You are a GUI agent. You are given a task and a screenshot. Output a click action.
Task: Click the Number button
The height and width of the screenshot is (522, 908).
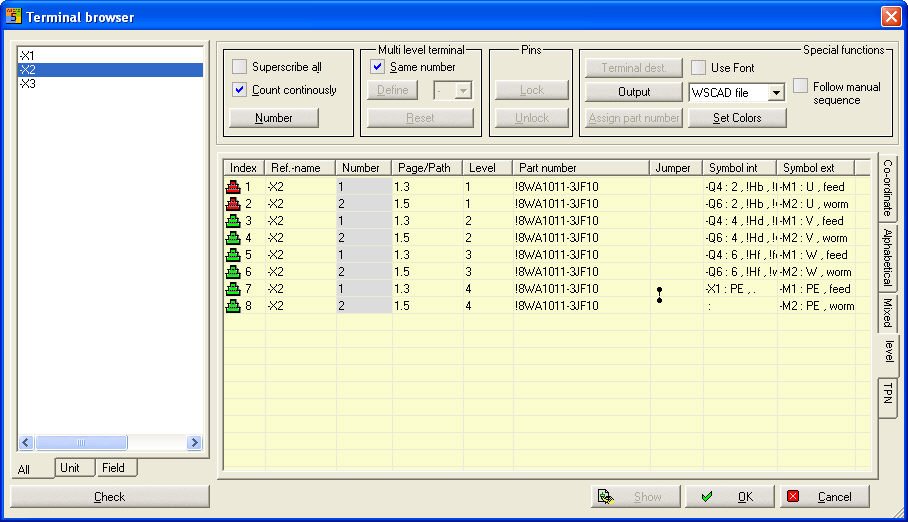[274, 118]
